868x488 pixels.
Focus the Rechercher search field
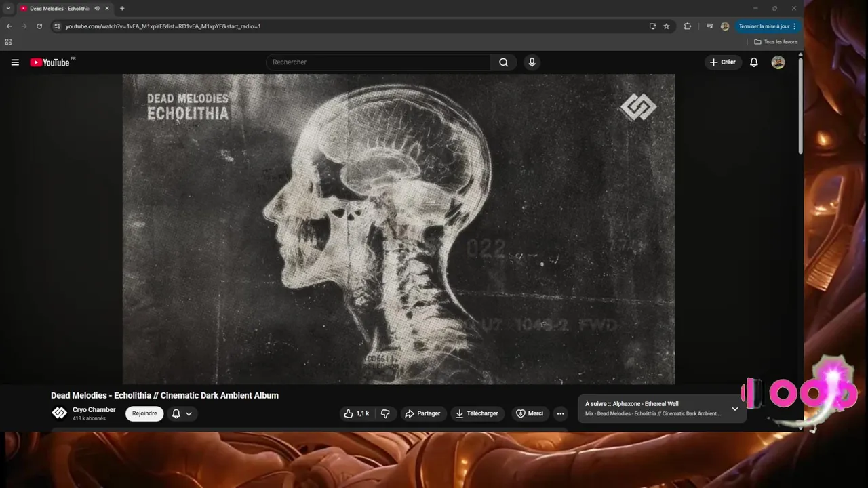[x=378, y=62]
